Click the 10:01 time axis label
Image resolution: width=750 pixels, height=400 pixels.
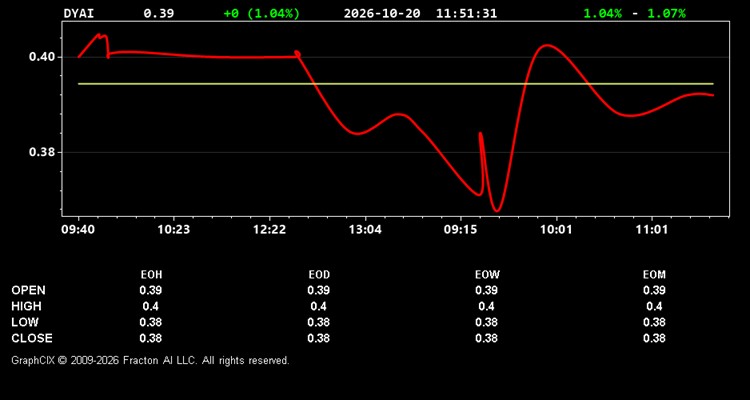coord(556,230)
